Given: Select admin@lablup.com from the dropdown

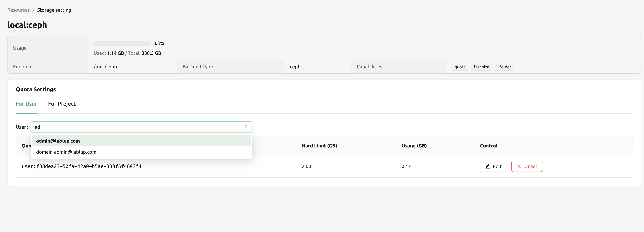Looking at the screenshot, I should coord(141,141).
